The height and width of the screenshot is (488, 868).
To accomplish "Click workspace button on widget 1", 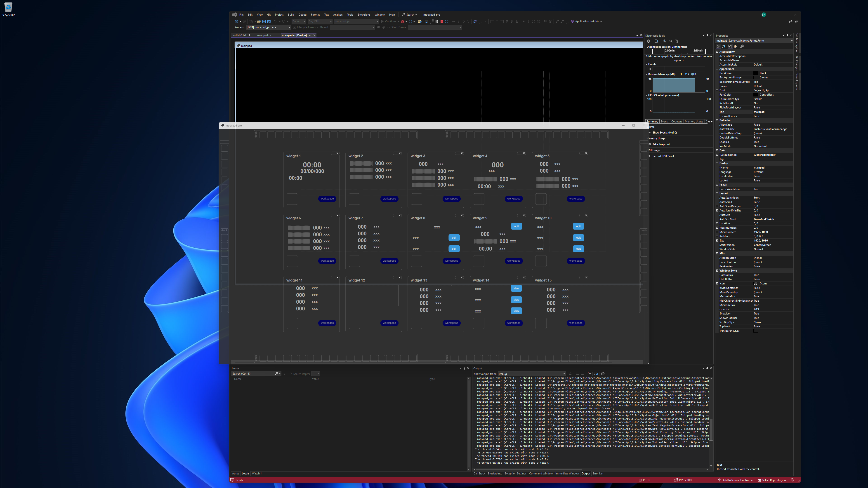I will click(x=327, y=198).
